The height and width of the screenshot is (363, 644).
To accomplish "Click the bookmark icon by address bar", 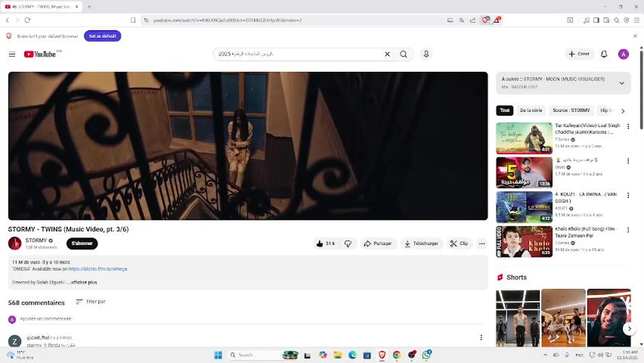I will [x=133, y=20].
